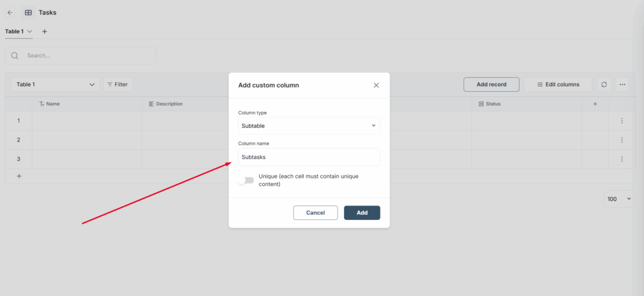Open row 1 actions kebab menu

(x=622, y=121)
